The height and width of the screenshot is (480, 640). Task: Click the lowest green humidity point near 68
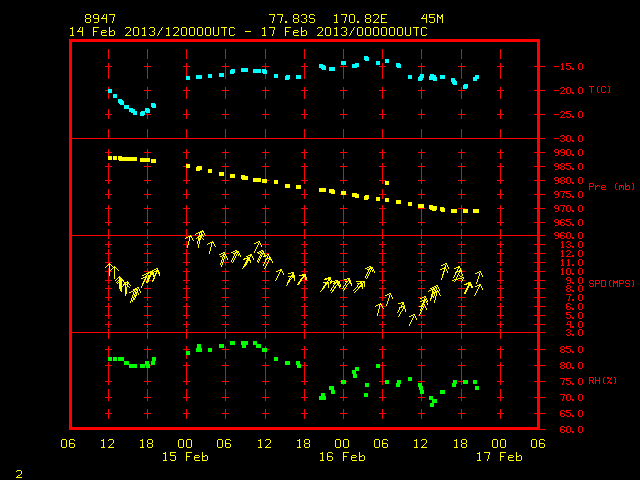[432, 404]
